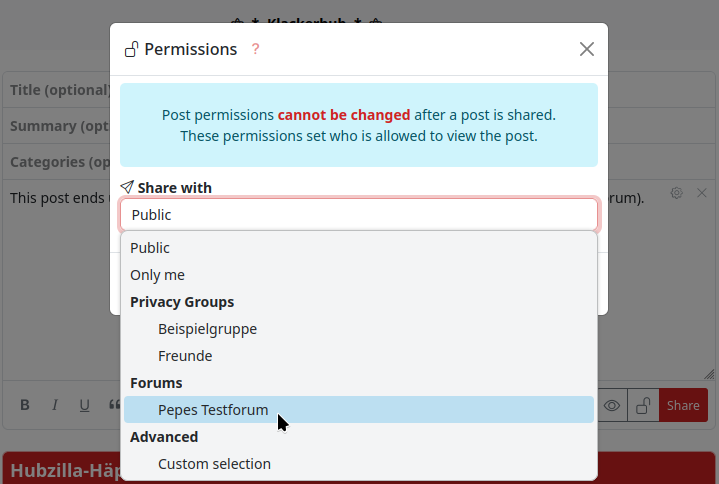Screen dimensions: 719x484
Task: Close the Permissions dialog
Action: (x=587, y=49)
